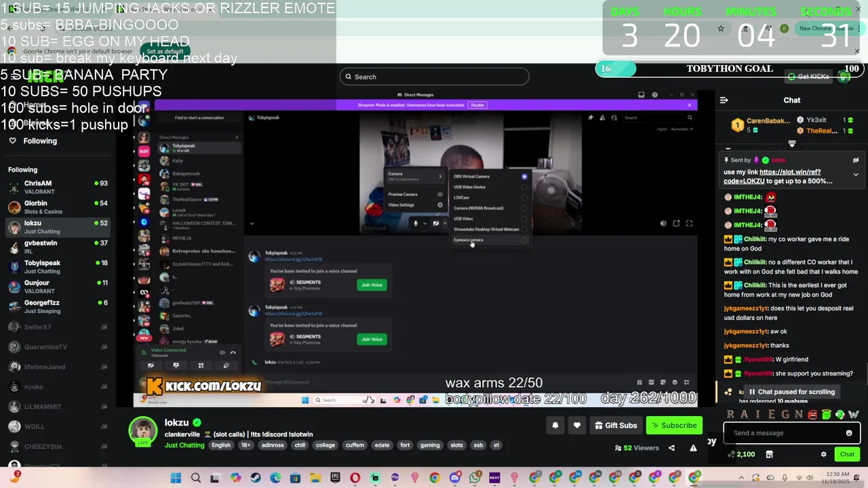Open Steam from the taskbar

tap(256, 478)
